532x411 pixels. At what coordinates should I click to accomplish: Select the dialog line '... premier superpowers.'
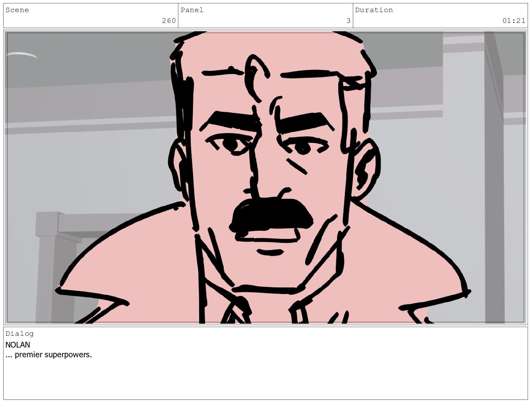tap(49, 355)
